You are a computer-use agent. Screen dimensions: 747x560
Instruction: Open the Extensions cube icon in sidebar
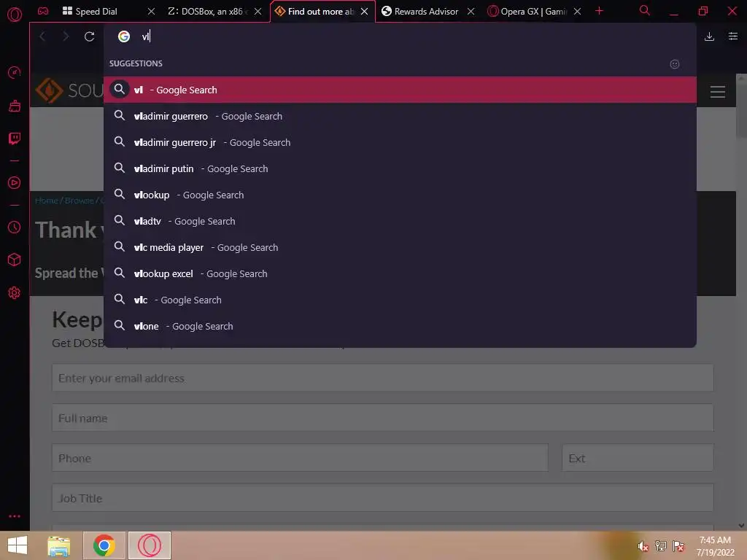[15, 260]
